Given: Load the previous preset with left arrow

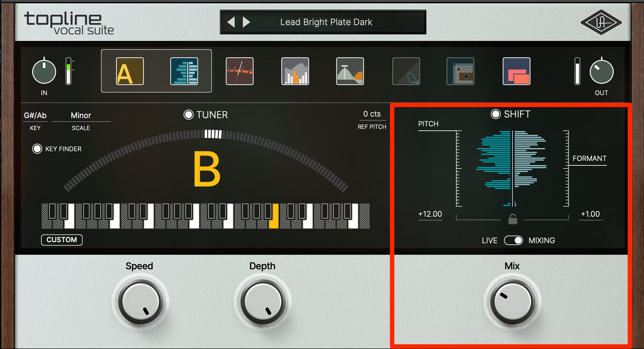Looking at the screenshot, I should coord(231,22).
